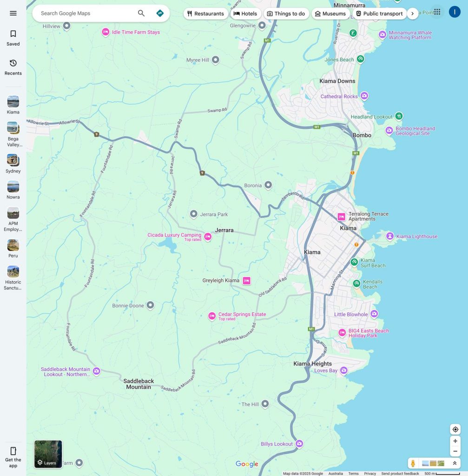Select Jerrara Park locality marker
Image resolution: width=468 pixels, height=476 pixels.
point(194,214)
